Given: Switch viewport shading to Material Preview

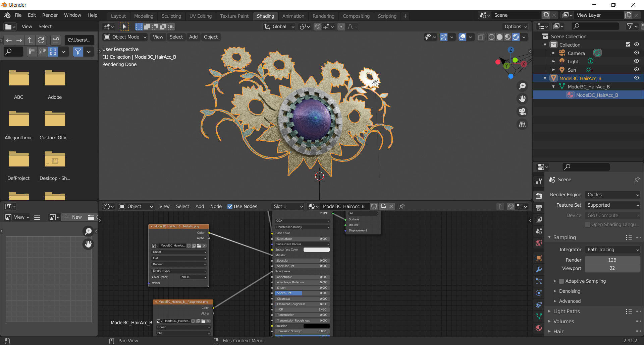Looking at the screenshot, I should coord(507,37).
